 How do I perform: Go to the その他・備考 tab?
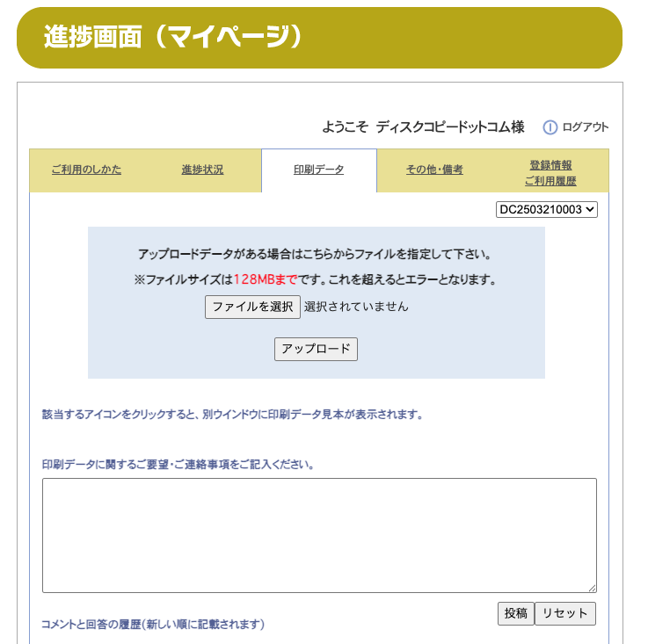pyautogui.click(x=434, y=170)
